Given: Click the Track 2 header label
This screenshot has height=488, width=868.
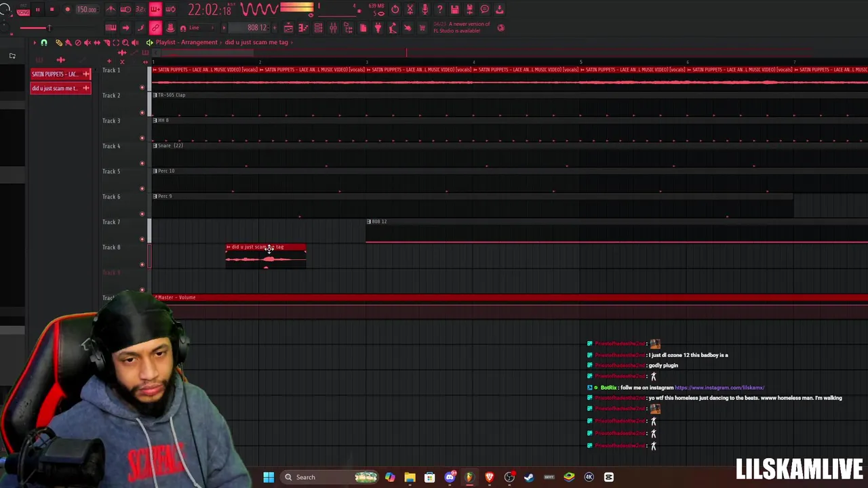Looking at the screenshot, I should [x=111, y=96].
